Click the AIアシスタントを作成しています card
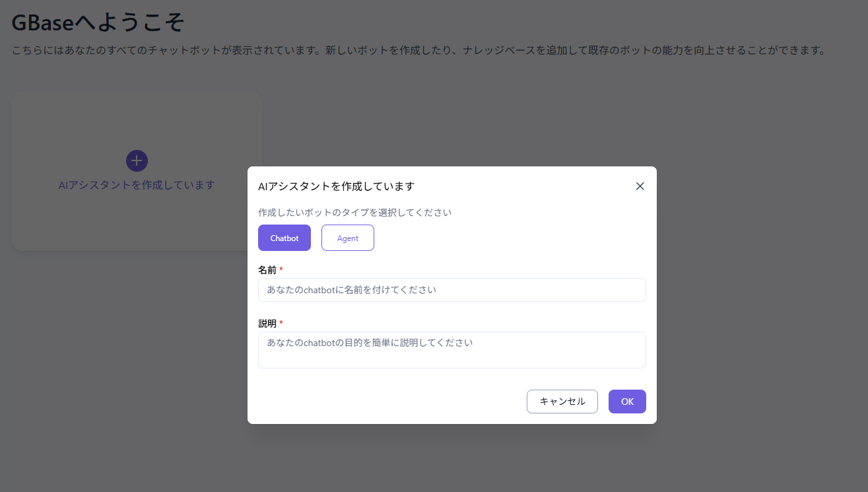Screen dimensions: 868x492 pos(137,170)
